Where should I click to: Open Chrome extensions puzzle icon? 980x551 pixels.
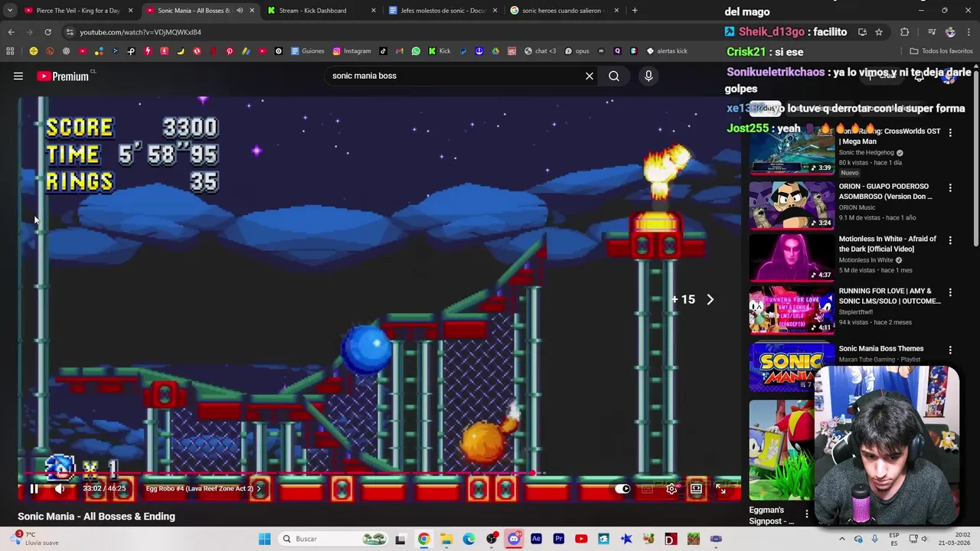pos(905,32)
